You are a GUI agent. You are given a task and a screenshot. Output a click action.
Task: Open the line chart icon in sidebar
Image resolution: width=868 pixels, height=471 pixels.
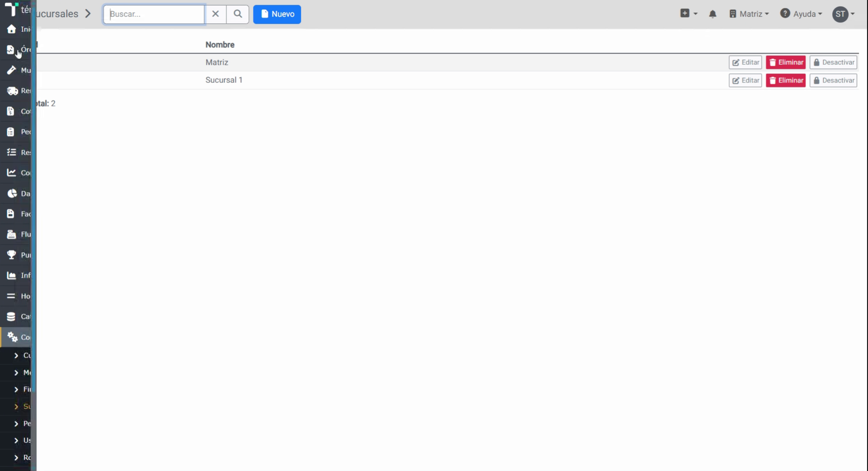click(x=11, y=173)
